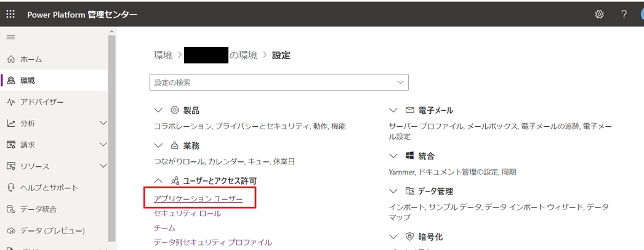The height and width of the screenshot is (250, 644).
Task: Click the gear icon next to 製品
Action: pos(175,110)
